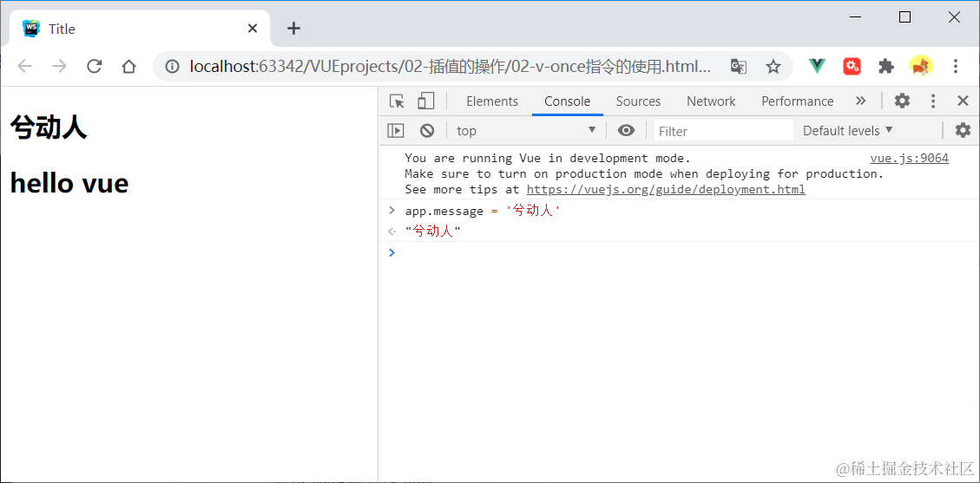Open the Elements tab
Viewport: 980px width, 483px height.
point(492,101)
